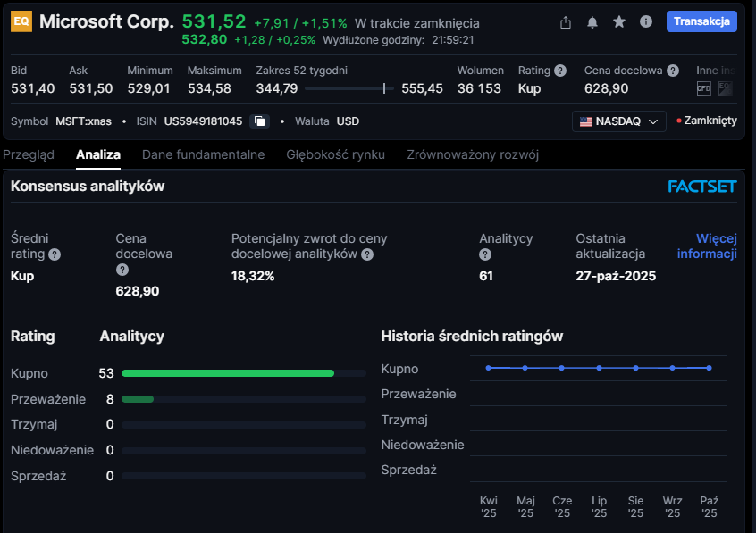Click the green Kupno rating bar

(x=228, y=372)
